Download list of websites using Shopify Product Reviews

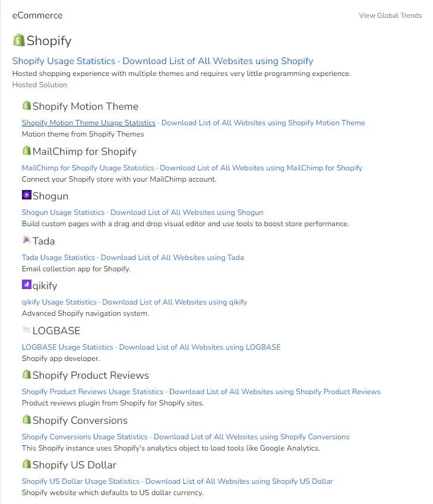point(275,392)
